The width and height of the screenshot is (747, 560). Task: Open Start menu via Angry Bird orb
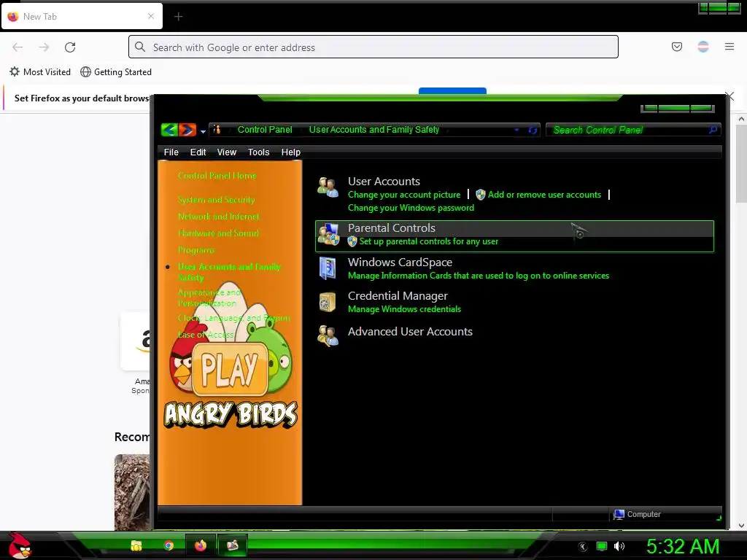20,545
